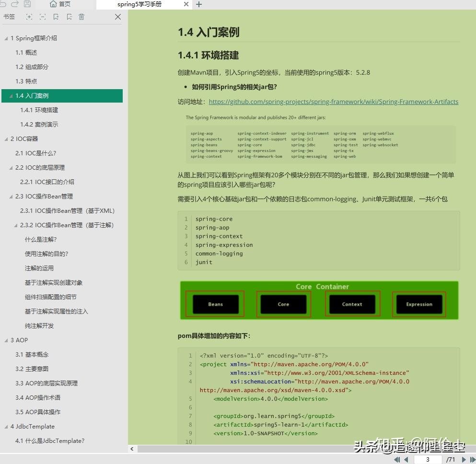The height and width of the screenshot is (464, 476).
Task: Click the Redo icon in the toolbar
Action: click(14, 4)
